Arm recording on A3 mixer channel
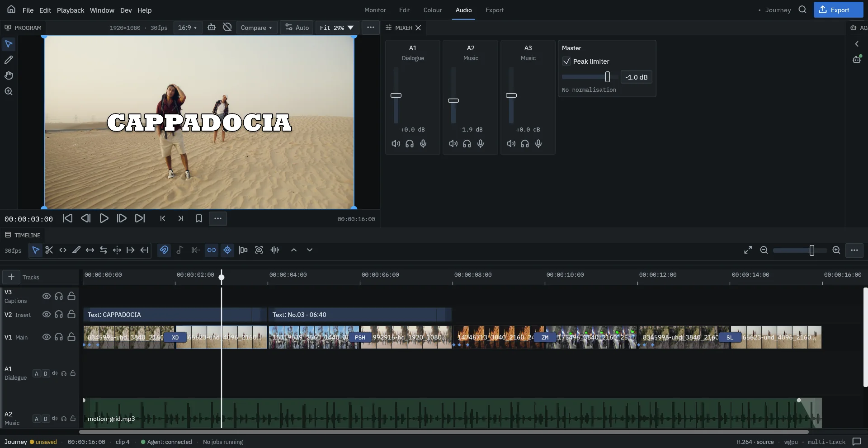This screenshot has width=868, height=448. 538,144
